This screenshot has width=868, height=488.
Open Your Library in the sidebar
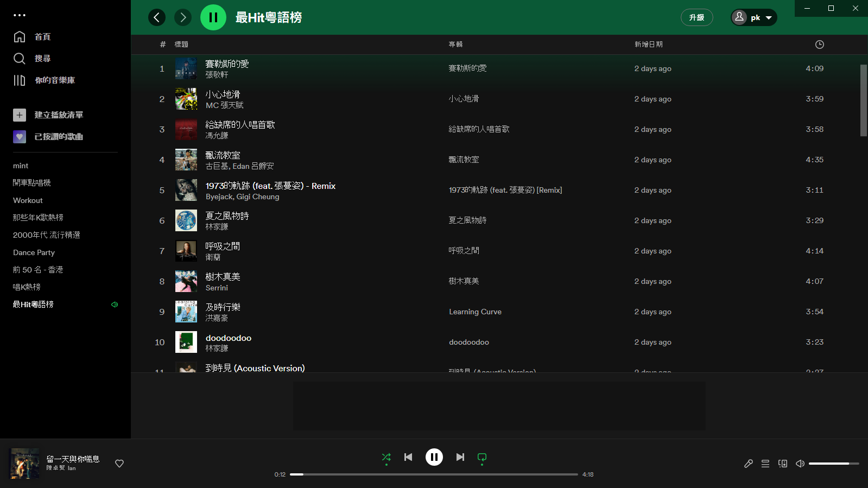(x=44, y=80)
